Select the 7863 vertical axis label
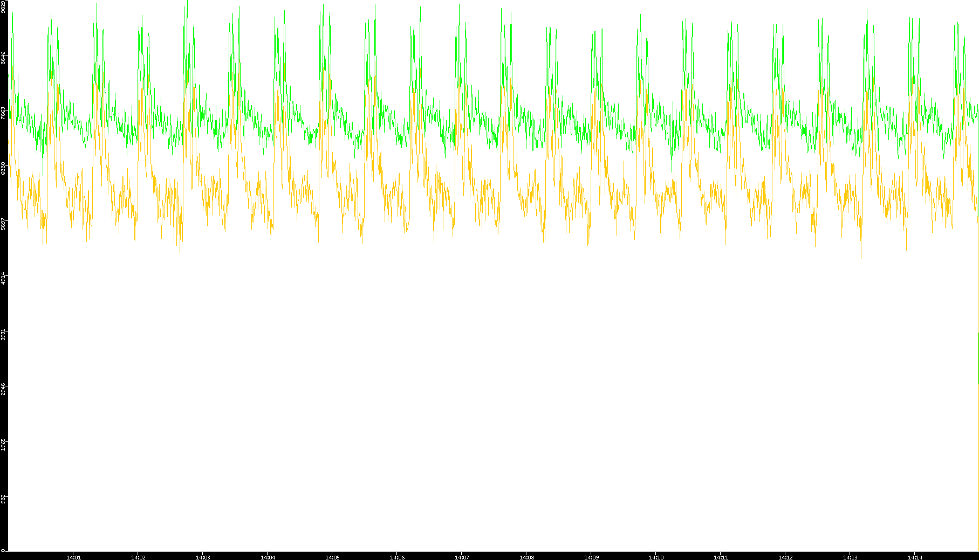 [x=3, y=113]
